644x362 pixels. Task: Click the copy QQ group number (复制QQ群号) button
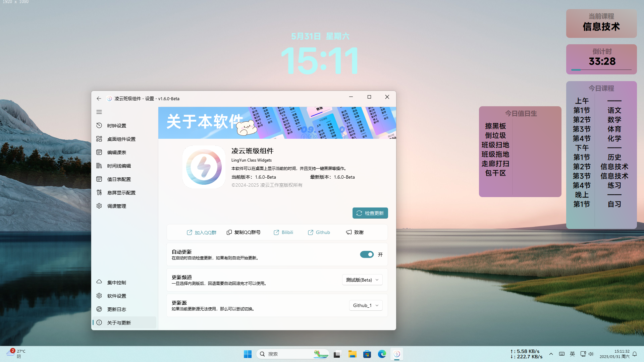(x=244, y=232)
